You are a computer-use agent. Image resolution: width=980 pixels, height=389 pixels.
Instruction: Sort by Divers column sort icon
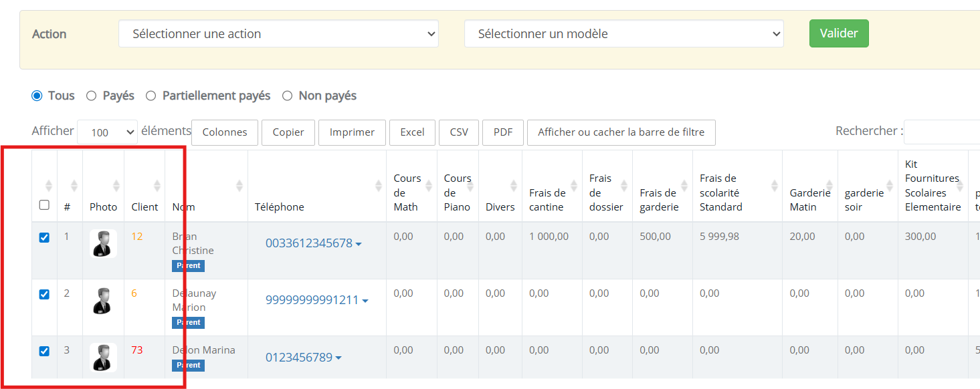tap(513, 186)
